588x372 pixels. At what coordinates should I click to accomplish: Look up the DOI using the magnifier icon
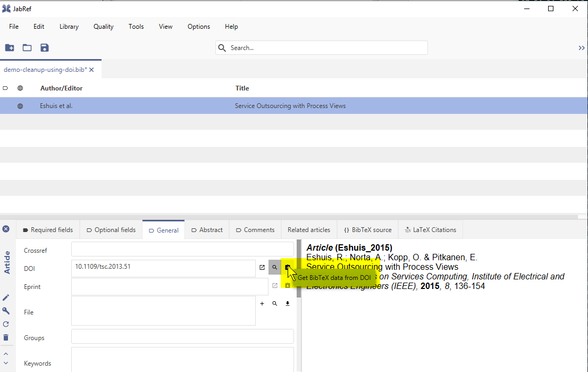275,267
